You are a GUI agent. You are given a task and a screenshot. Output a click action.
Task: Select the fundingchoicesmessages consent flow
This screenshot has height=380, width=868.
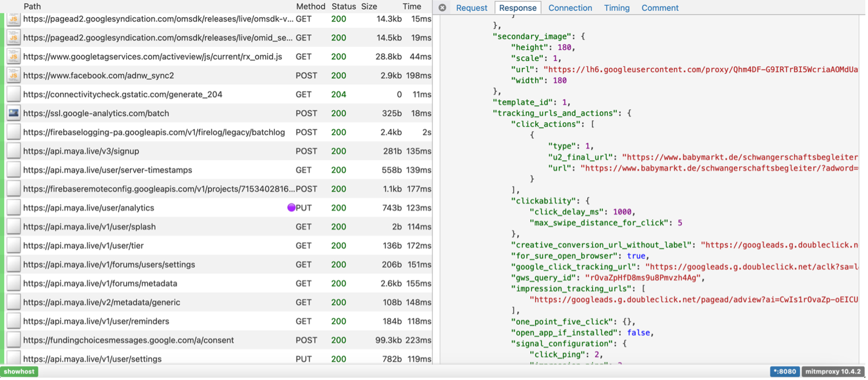click(128, 340)
